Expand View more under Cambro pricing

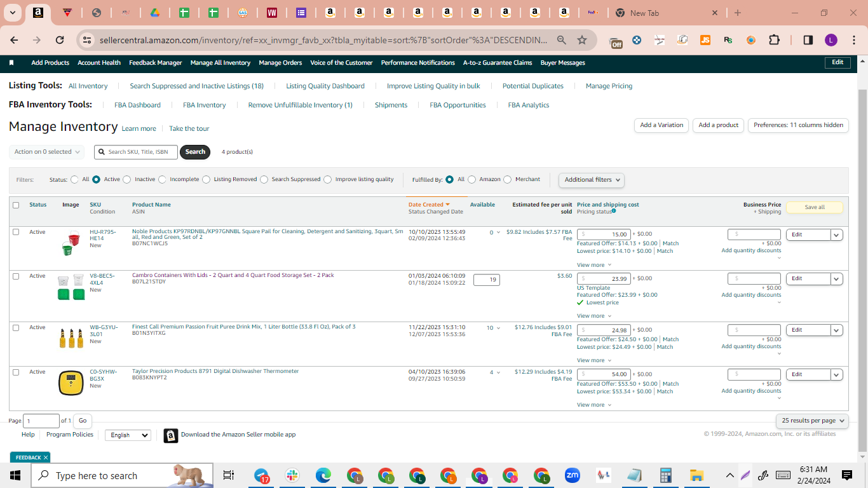click(x=594, y=316)
